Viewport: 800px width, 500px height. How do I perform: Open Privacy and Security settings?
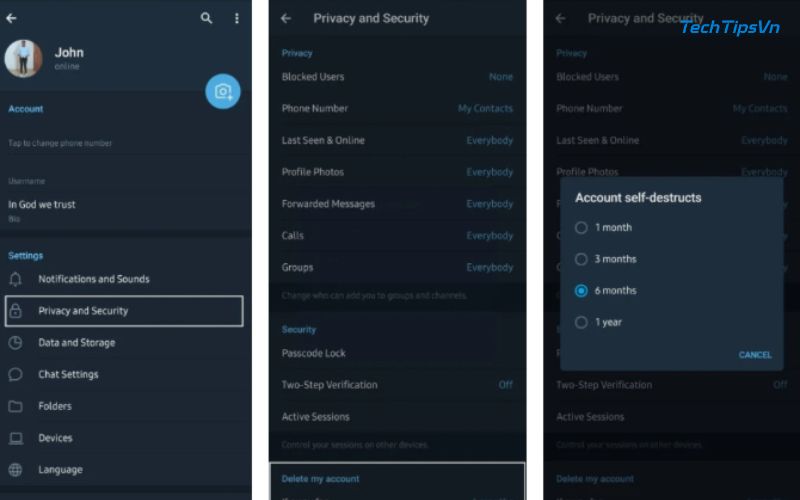pyautogui.click(x=124, y=311)
